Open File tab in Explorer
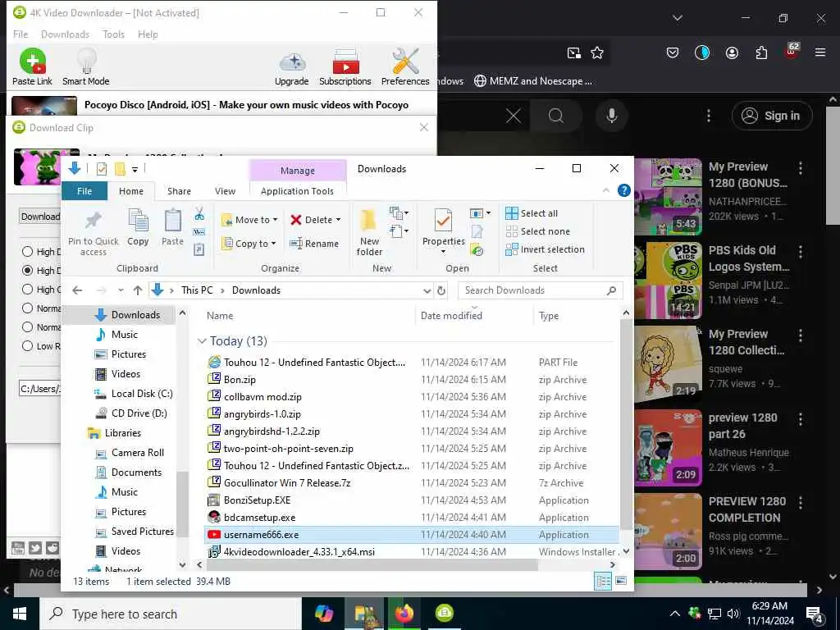Screen dimensions: 840x630 click(84, 191)
